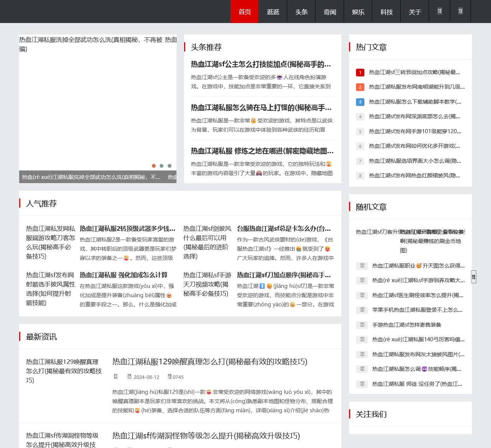Select the first orange carousel dot
The height and width of the screenshot is (448, 491).
[154, 166]
